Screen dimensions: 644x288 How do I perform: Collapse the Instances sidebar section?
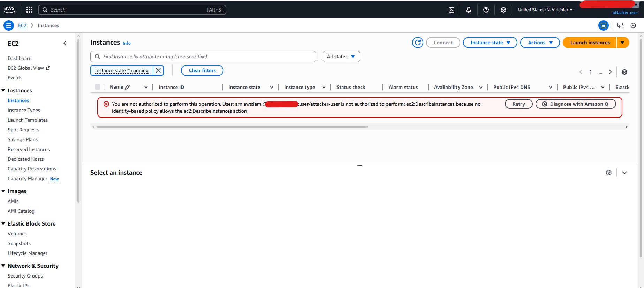pos(3,90)
